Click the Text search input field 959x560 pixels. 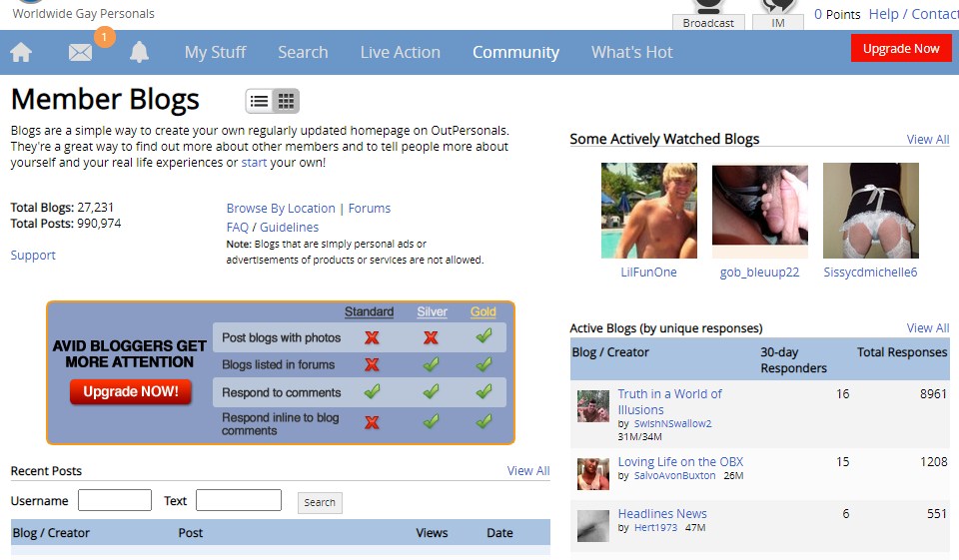[239, 501]
